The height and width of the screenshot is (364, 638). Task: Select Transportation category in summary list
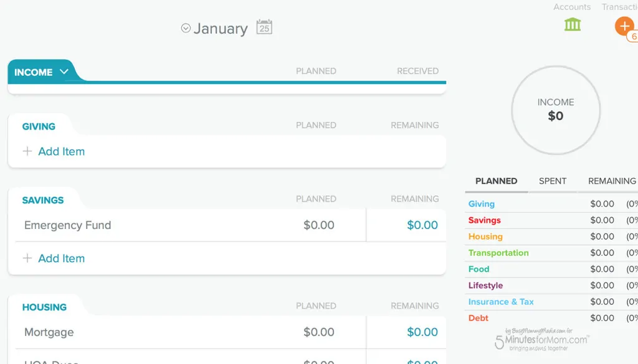click(498, 253)
